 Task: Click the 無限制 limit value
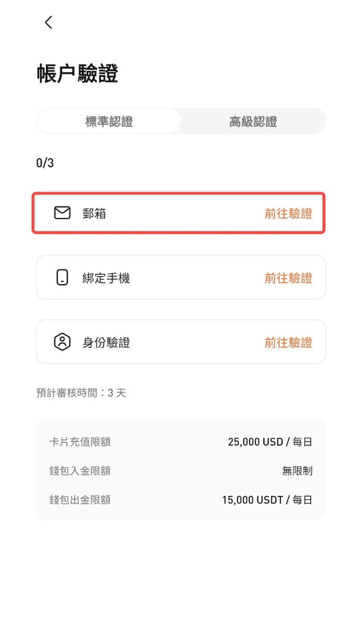pos(297,470)
